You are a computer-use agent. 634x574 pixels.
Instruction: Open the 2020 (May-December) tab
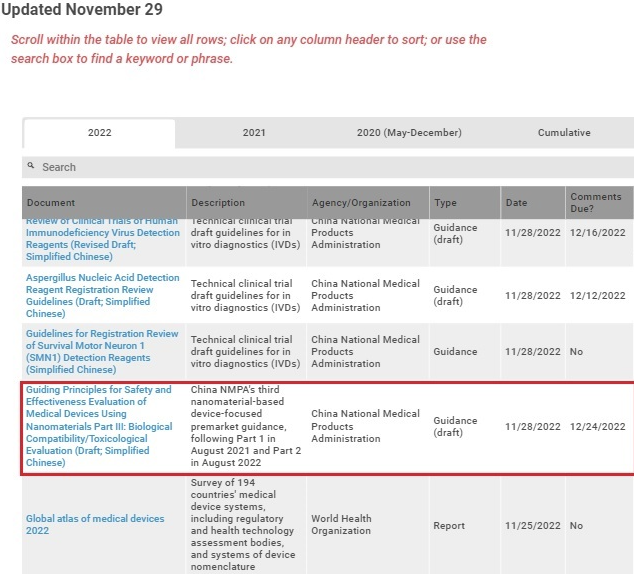click(409, 133)
